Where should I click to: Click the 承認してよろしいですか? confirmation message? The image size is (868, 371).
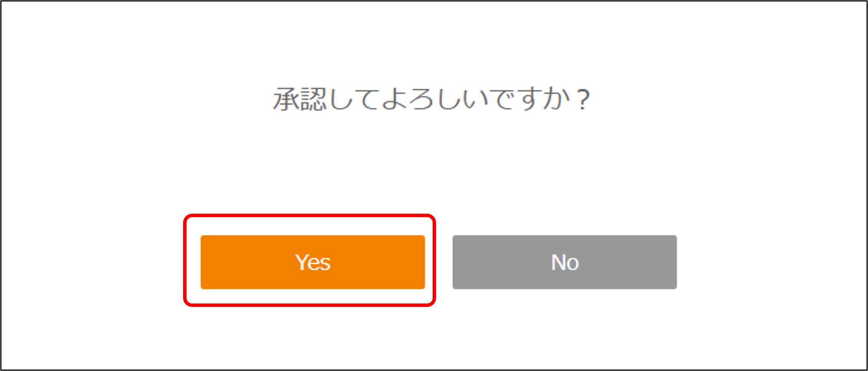431,99
